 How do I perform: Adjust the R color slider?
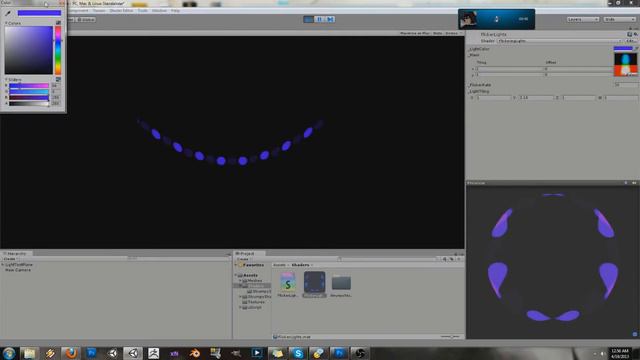[x=29, y=86]
